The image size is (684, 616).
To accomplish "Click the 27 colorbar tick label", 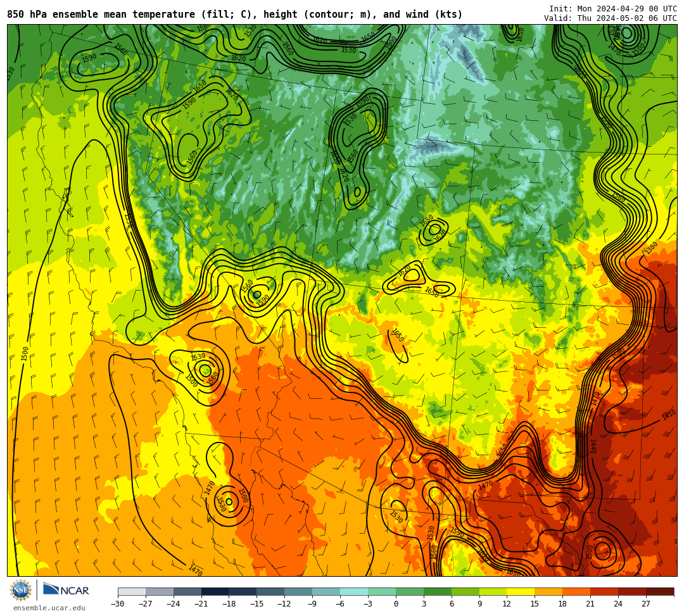I will [646, 604].
